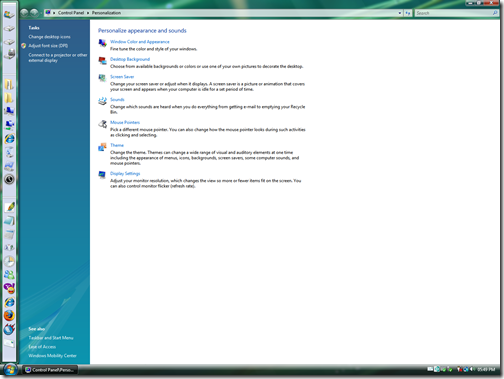
Task: Open the Sounds settings link
Action: pos(117,100)
